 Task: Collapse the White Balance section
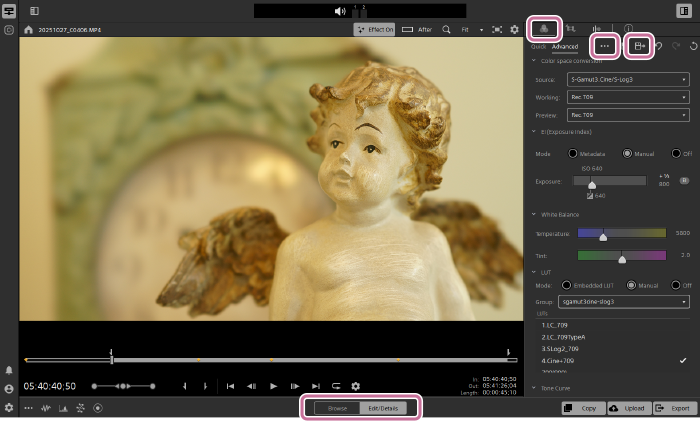click(x=533, y=214)
